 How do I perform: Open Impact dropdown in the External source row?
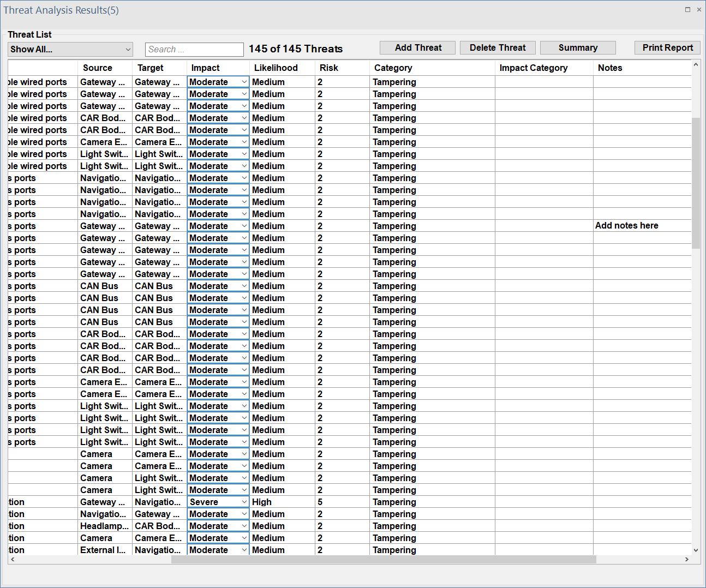pos(244,550)
